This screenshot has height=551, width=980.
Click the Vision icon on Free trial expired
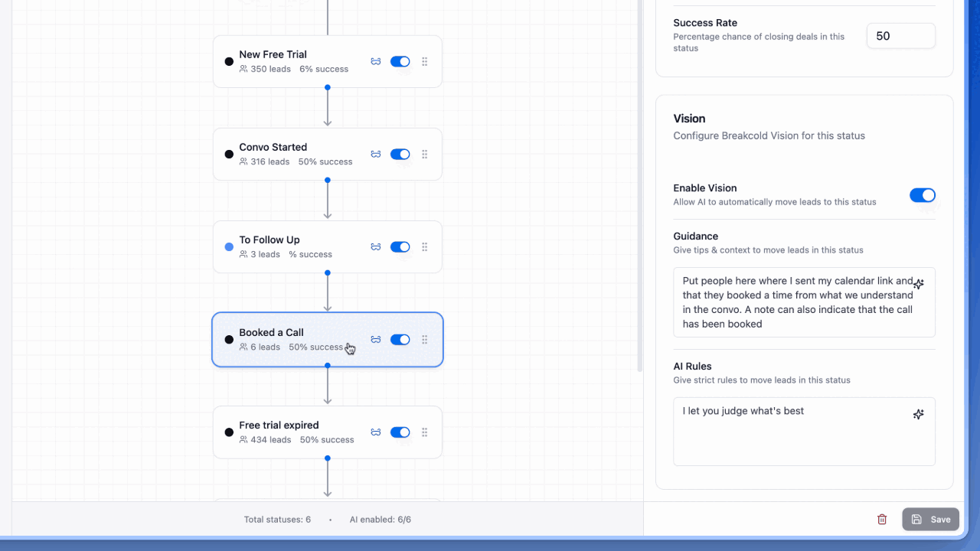tap(376, 432)
